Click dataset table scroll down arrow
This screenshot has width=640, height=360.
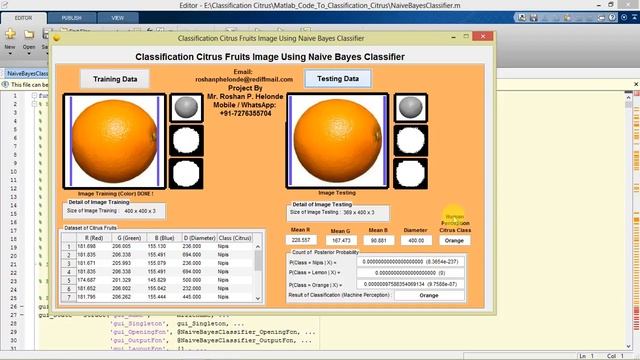pyautogui.click(x=258, y=298)
